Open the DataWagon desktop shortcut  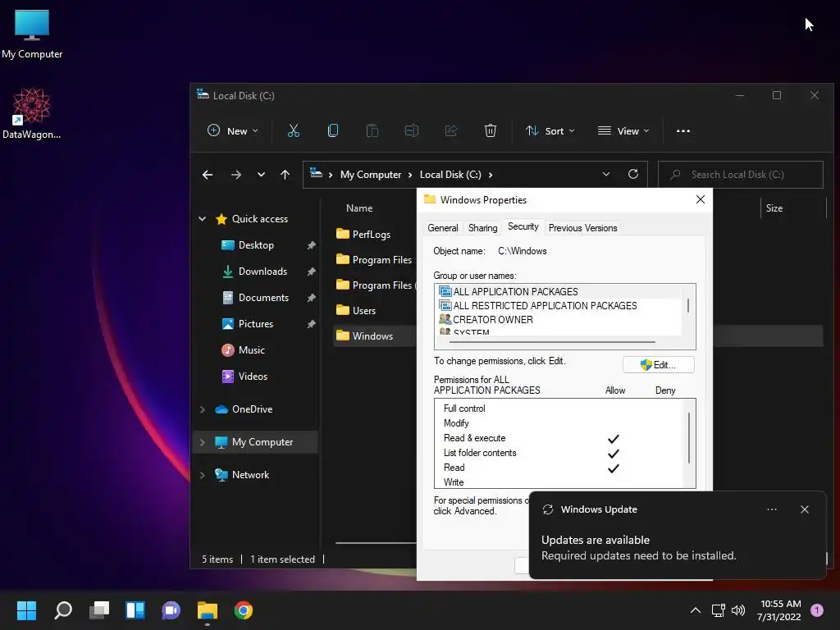click(32, 113)
